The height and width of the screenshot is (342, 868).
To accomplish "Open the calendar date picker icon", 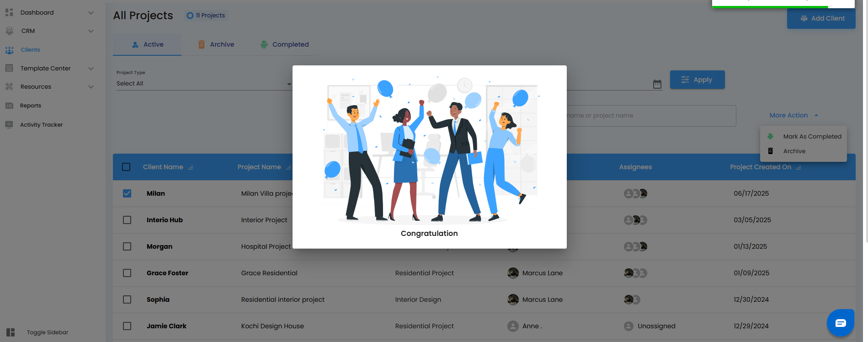I will pos(657,84).
